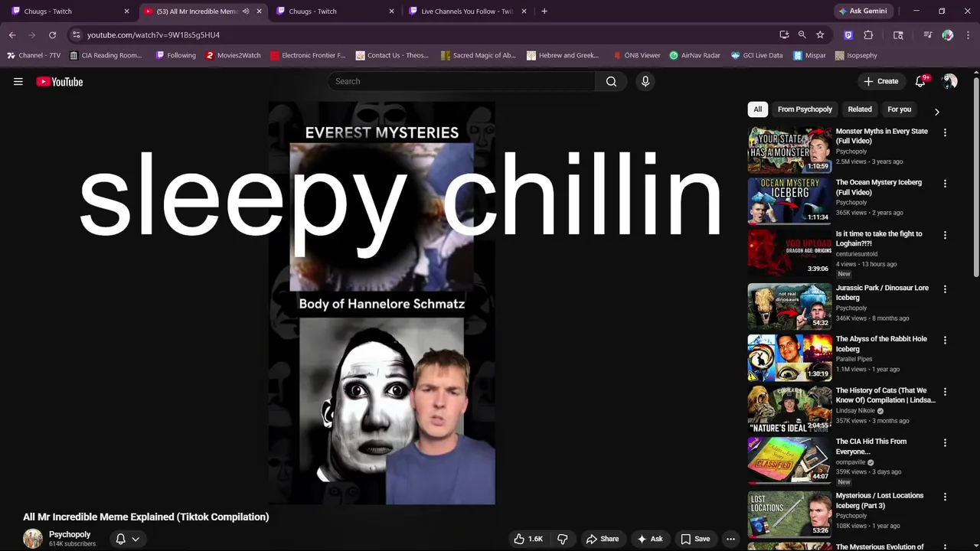Open Channel - 7TV bookmark
Viewport: 980px width, 551px height.
tap(33, 55)
